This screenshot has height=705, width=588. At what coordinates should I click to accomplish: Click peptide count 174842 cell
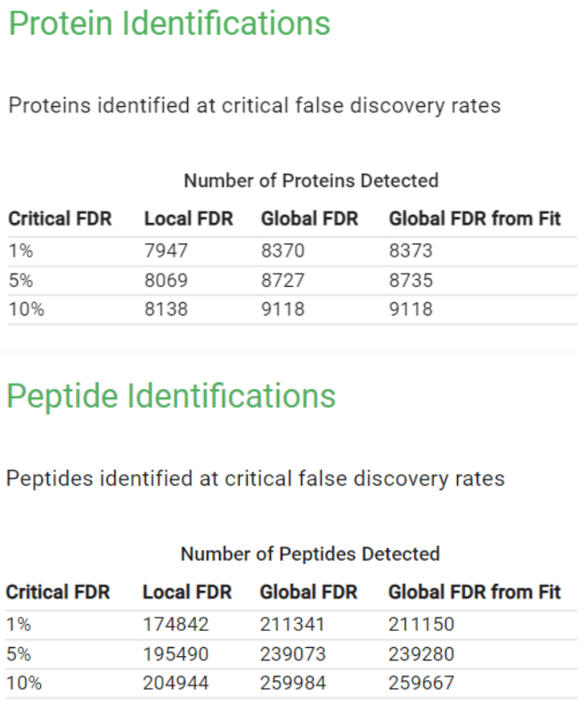[176, 625]
